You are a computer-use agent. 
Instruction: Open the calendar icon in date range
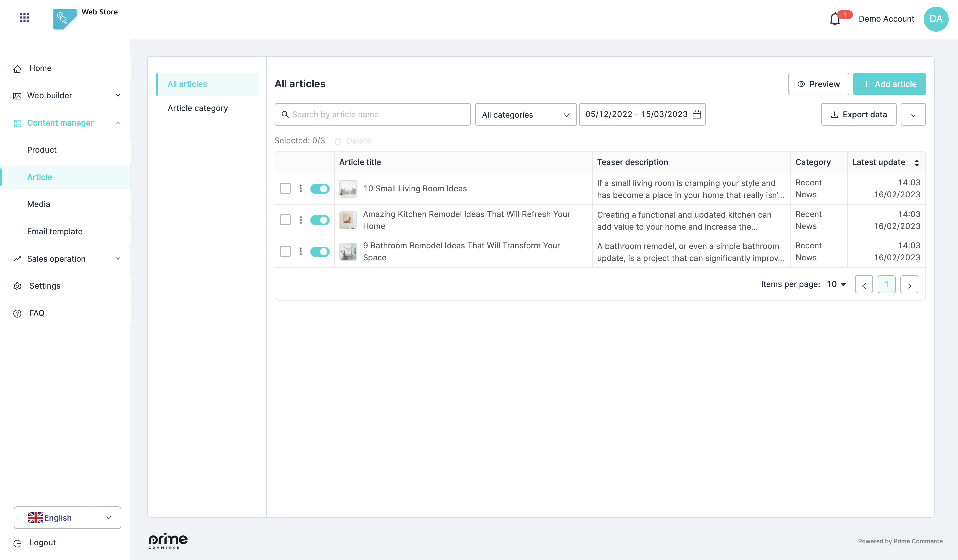696,114
